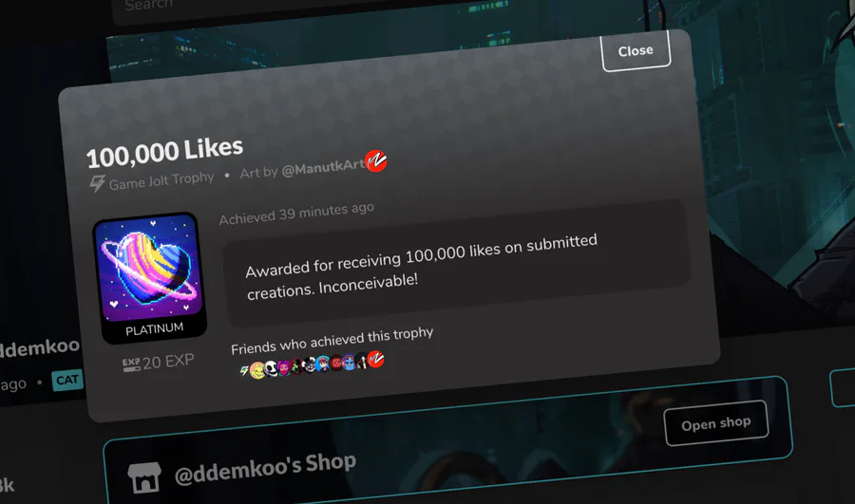The image size is (855, 504).
Task: Click the Open shop button
Action: pos(716,423)
